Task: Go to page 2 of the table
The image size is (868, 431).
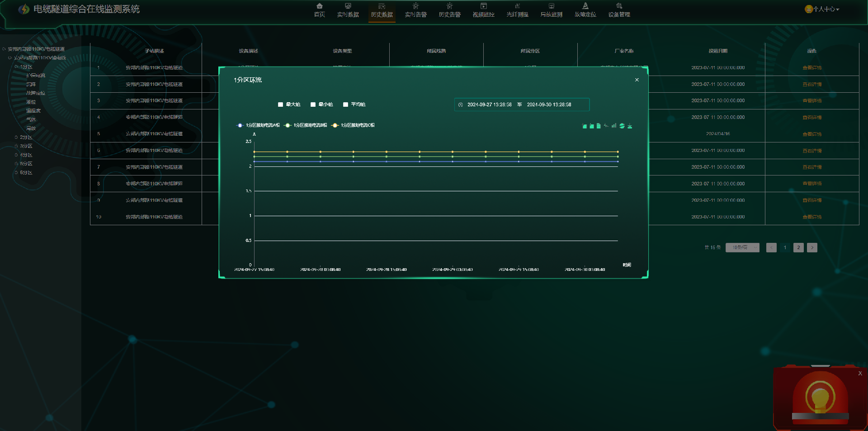Action: [x=798, y=247]
